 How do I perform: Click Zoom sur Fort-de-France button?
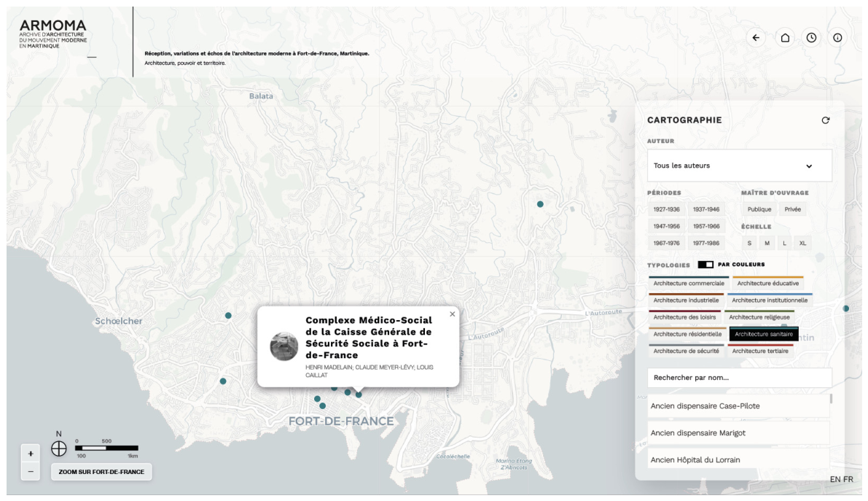101,472
